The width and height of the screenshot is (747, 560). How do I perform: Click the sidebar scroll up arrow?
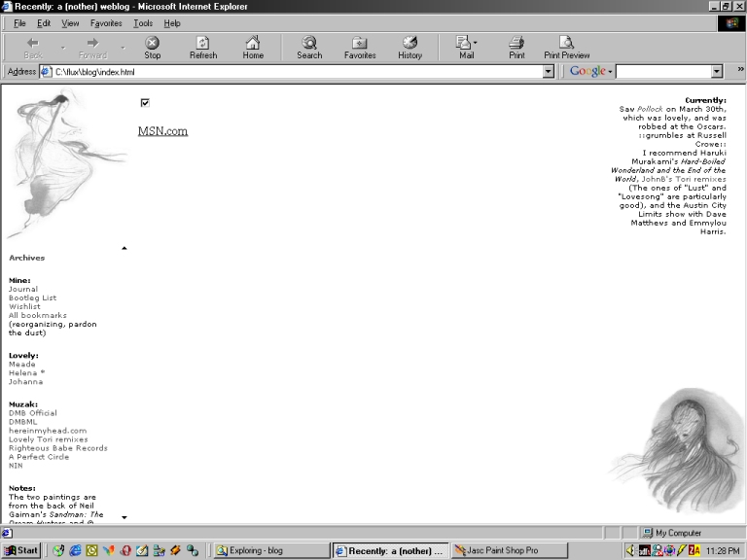124,248
